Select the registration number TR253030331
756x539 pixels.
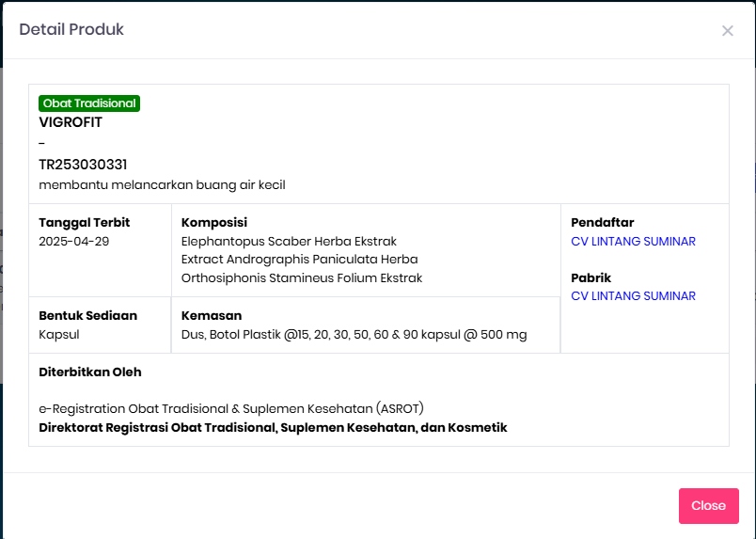pos(83,165)
